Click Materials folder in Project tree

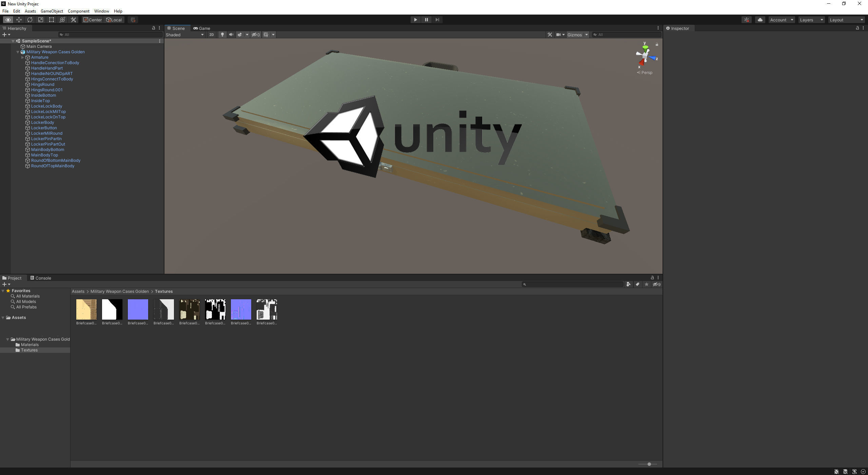pyautogui.click(x=29, y=345)
